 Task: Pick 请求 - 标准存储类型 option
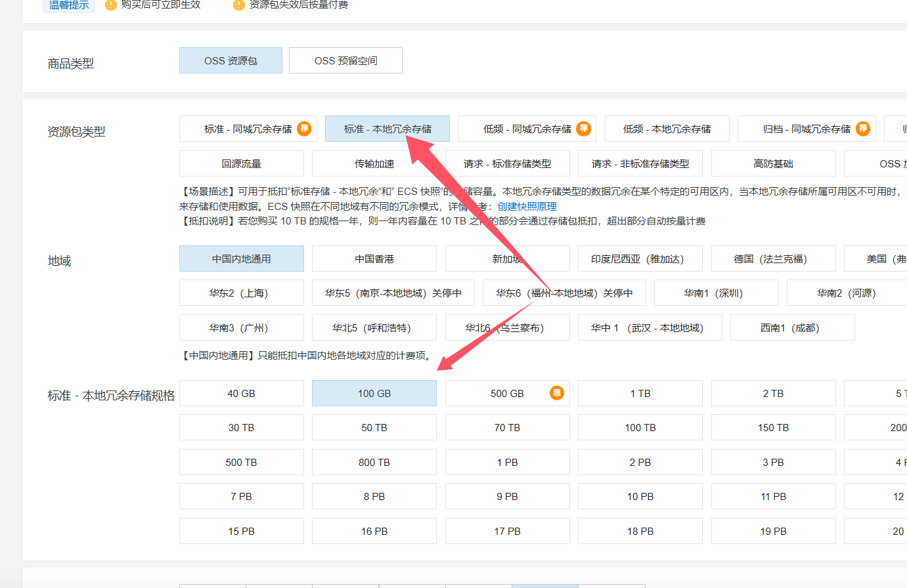click(508, 163)
